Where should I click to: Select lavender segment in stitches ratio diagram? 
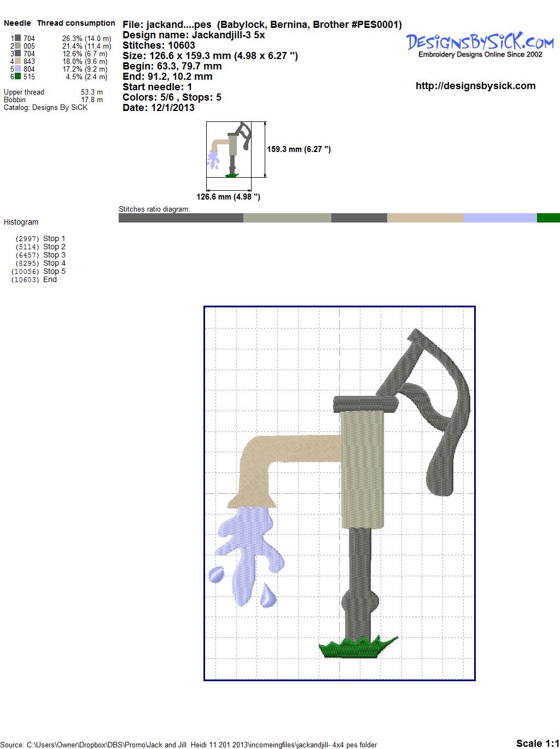[500, 218]
